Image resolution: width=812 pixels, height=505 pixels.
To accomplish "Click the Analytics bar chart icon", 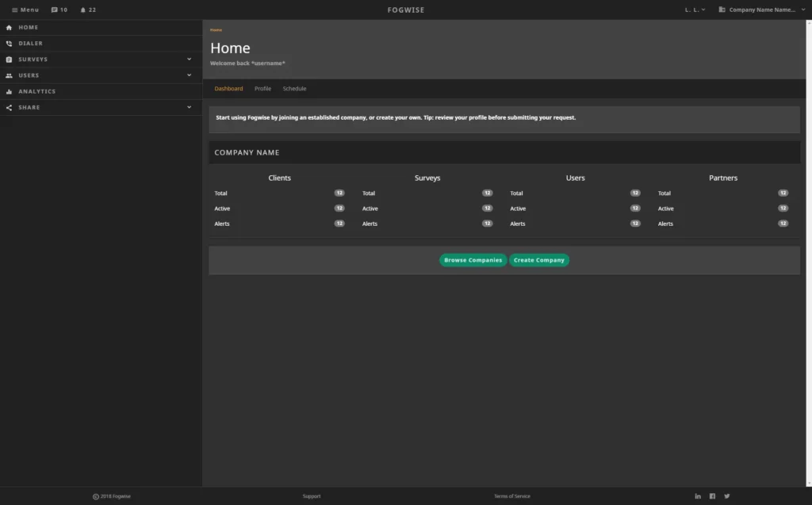I will click(x=9, y=92).
